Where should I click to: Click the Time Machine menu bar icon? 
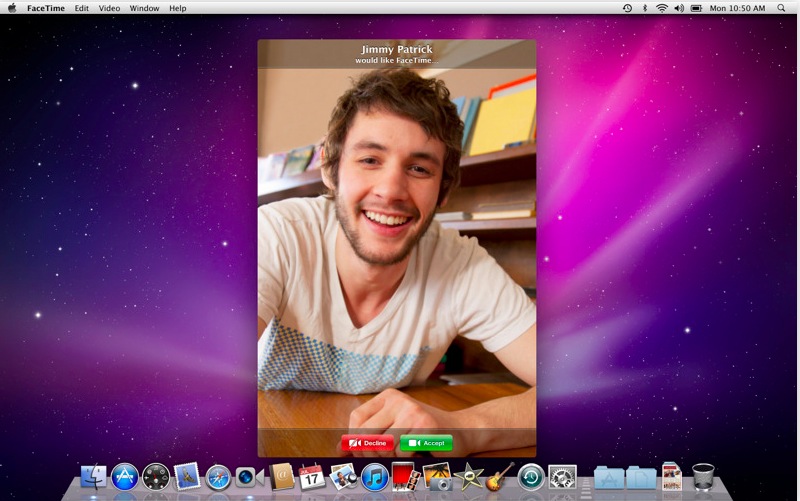[628, 8]
